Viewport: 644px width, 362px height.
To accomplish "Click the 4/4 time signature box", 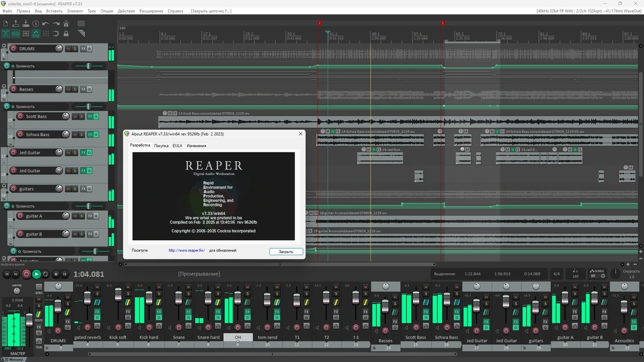I will pos(557,274).
